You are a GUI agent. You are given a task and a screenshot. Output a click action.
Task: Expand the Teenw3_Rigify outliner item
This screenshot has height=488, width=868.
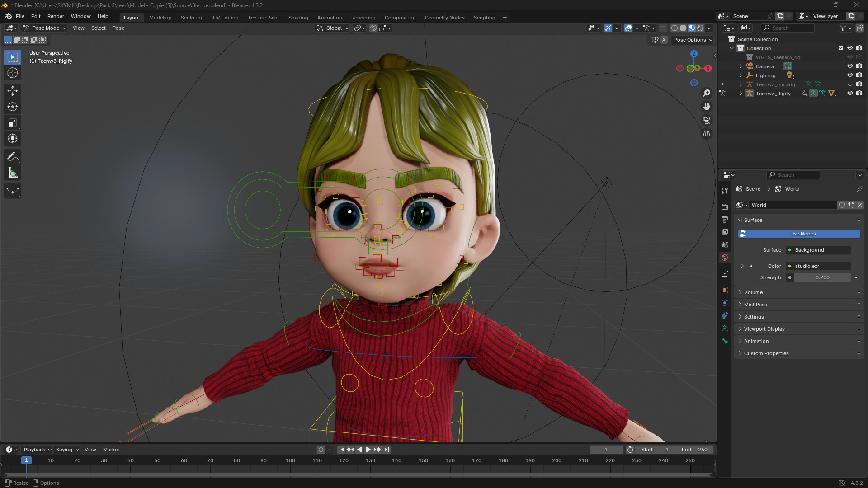(x=741, y=94)
